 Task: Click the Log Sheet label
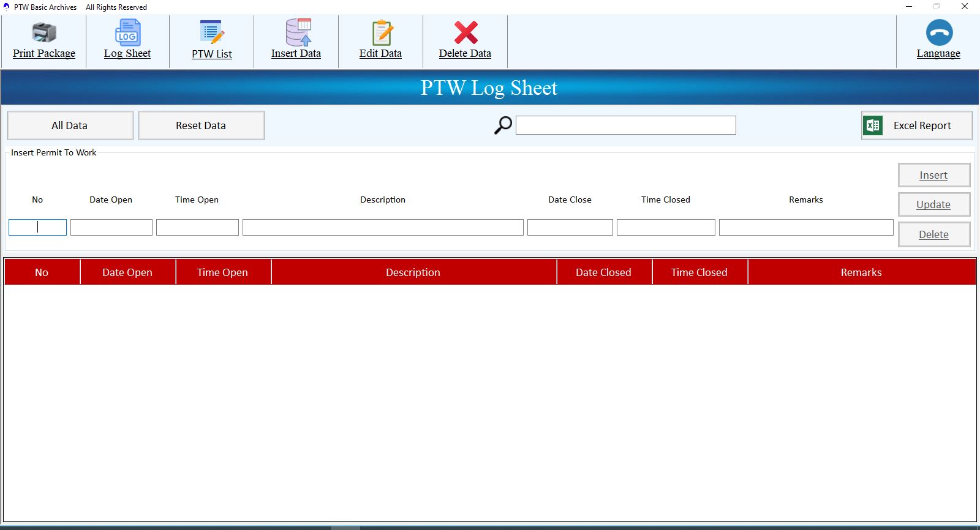pyautogui.click(x=127, y=53)
